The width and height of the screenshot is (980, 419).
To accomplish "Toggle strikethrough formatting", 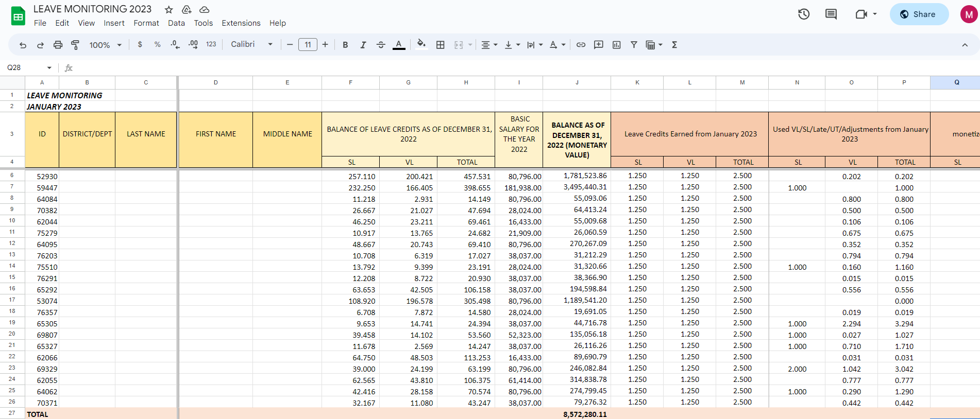I will 381,45.
